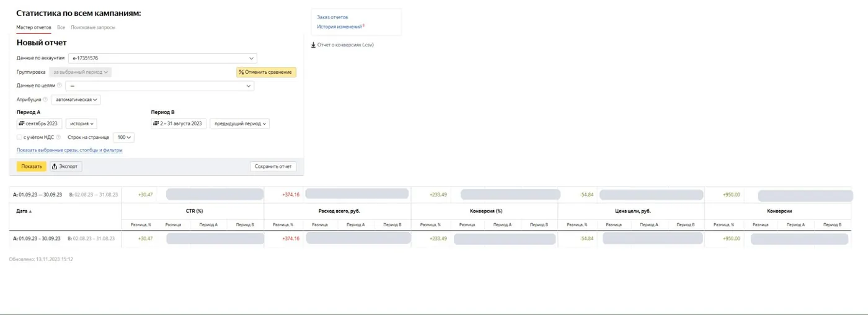Screen dimensions: 868x315
Task: Click the yellow Показать button
Action: click(x=32, y=166)
